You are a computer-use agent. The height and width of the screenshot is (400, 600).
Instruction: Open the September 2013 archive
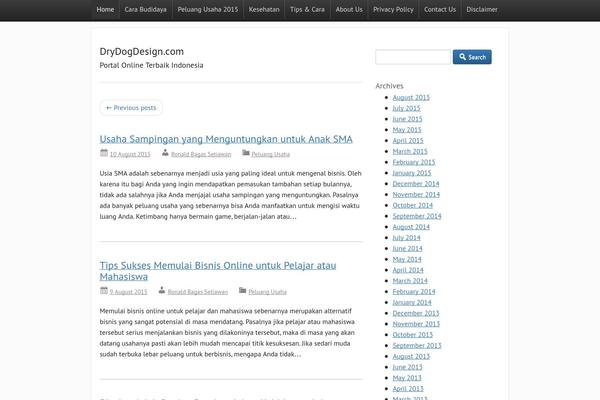tap(417, 345)
